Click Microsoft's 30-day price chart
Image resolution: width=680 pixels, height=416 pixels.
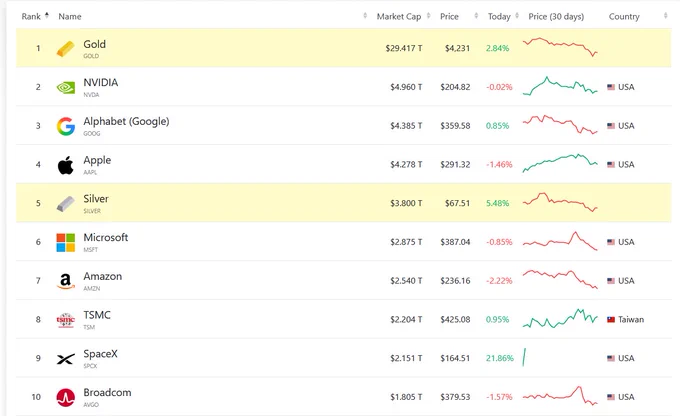click(560, 241)
